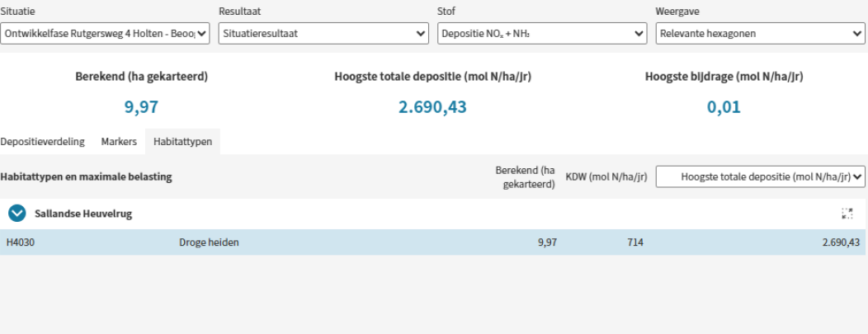The height and width of the screenshot is (334, 868).
Task: Click the KDW value 714
Action: tap(635, 242)
